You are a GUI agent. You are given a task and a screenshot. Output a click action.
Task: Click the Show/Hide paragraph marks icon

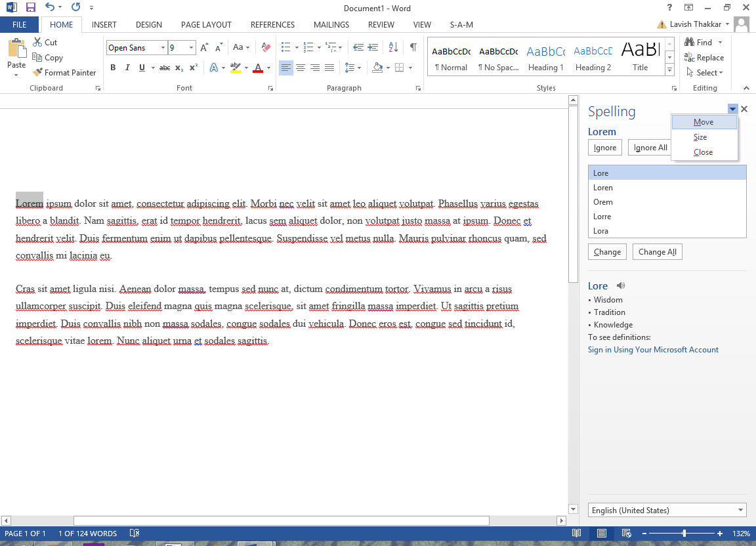(x=413, y=47)
